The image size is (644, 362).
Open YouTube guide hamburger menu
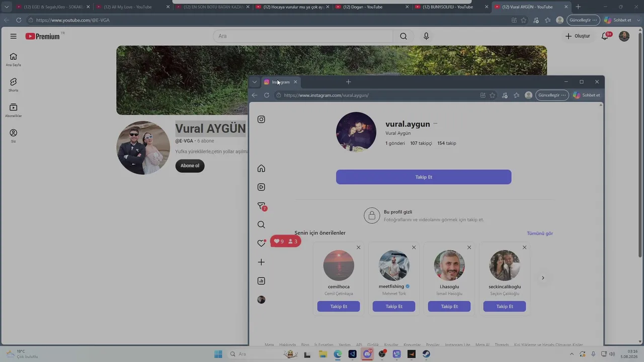(14, 36)
